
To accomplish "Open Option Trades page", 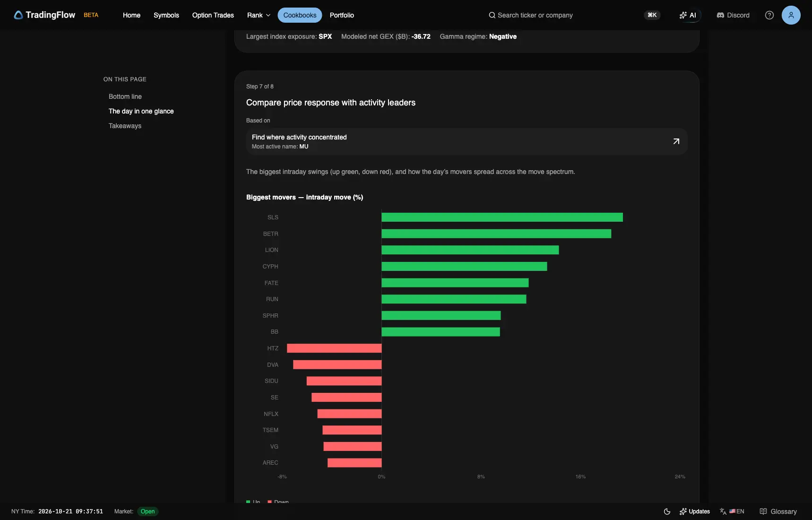I will point(213,15).
